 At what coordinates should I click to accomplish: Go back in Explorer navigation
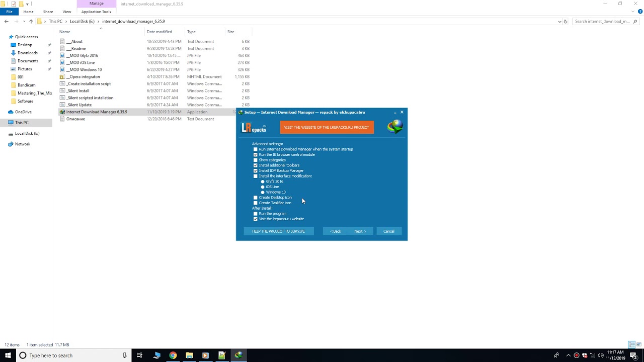click(x=7, y=22)
